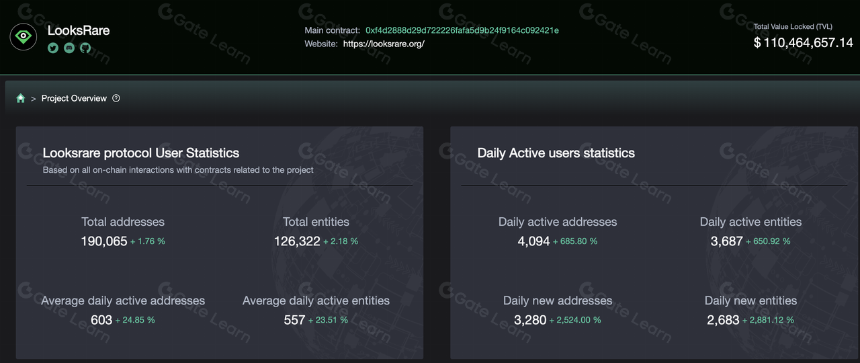860x363 pixels.
Task: Select the 3,280 daily new addresses value
Action: click(x=530, y=320)
